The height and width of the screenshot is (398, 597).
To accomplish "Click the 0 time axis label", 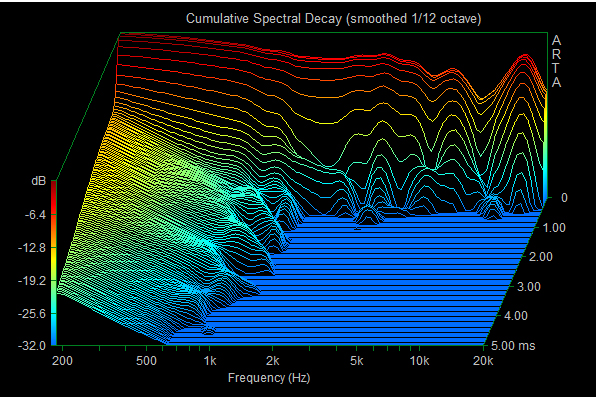I will tap(564, 198).
